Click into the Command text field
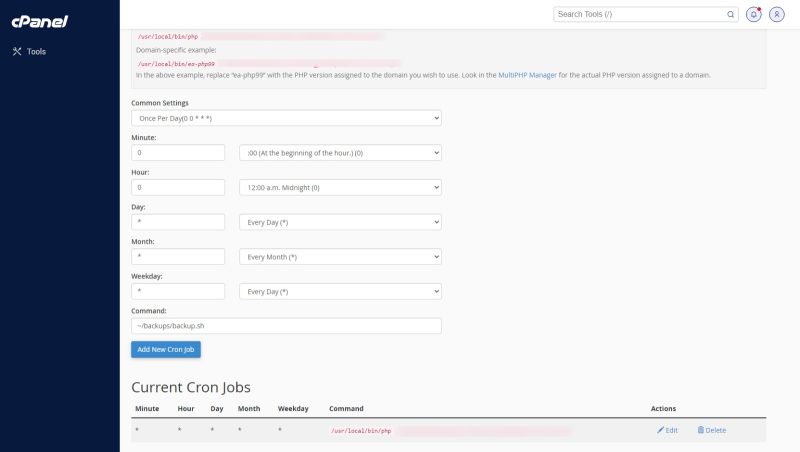 click(x=286, y=326)
